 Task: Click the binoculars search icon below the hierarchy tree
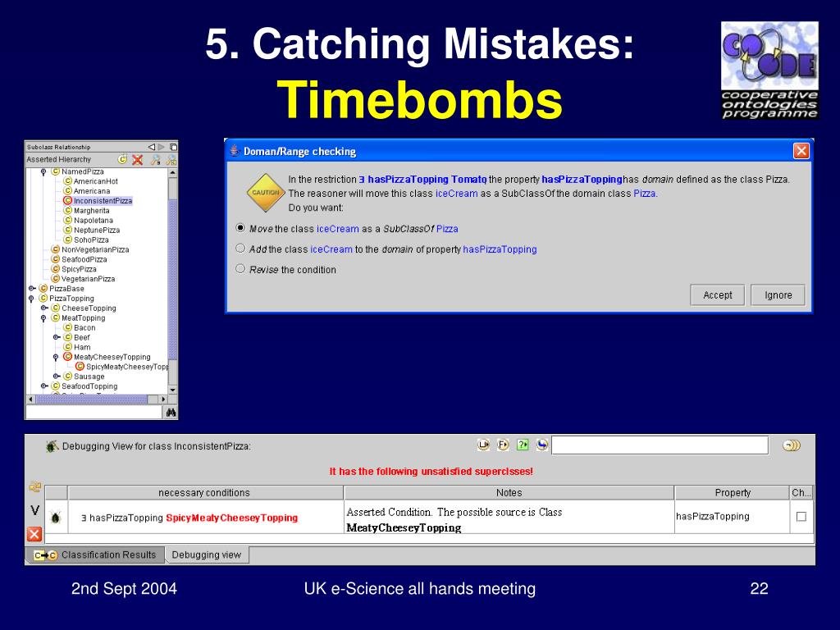tap(171, 413)
